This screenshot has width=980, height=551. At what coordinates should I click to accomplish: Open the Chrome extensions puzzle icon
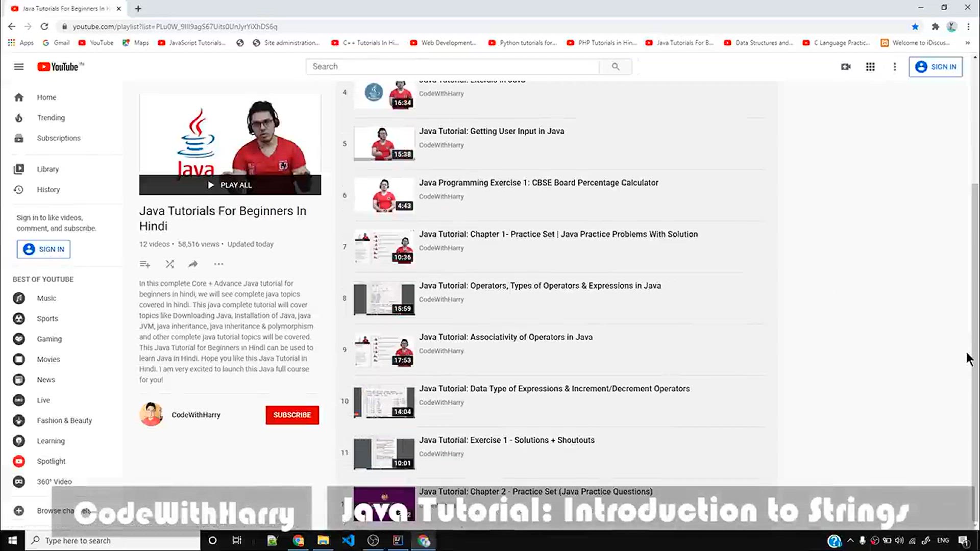935,27
